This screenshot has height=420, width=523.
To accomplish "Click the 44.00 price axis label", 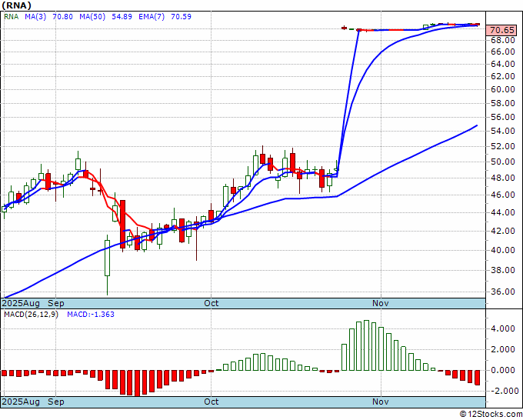I will pyautogui.click(x=503, y=212).
